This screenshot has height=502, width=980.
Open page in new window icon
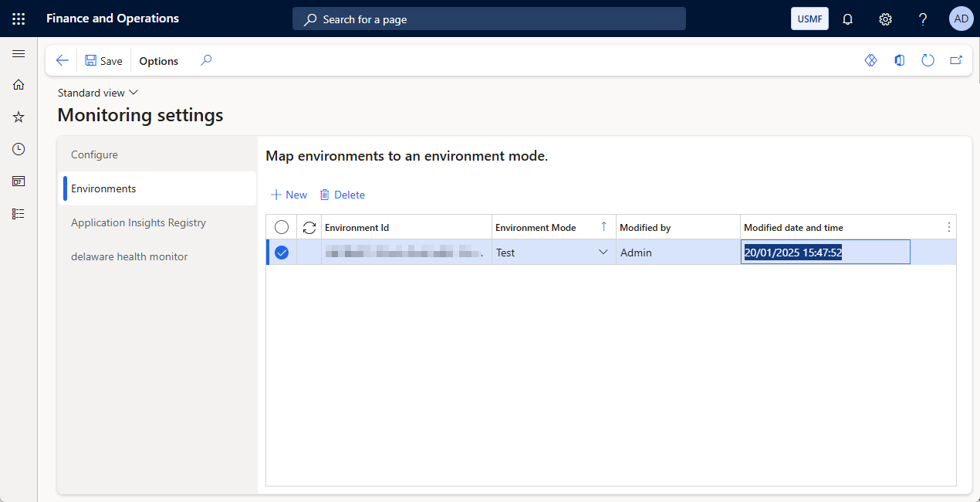[956, 60]
